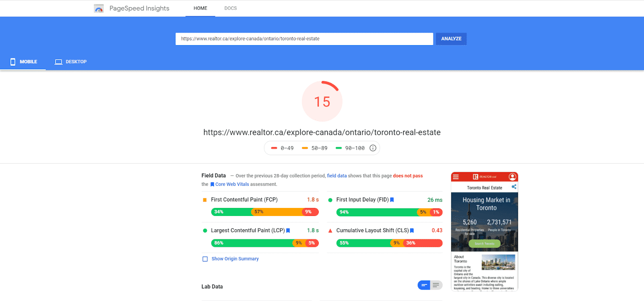Click the bookmark icon beside Largest Contentful Paint
The width and height of the screenshot is (644, 301).
(x=288, y=230)
